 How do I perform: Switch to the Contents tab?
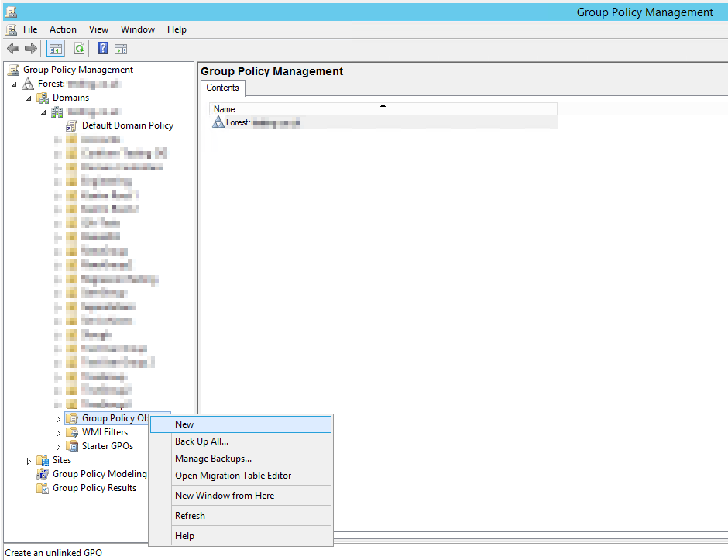point(222,88)
